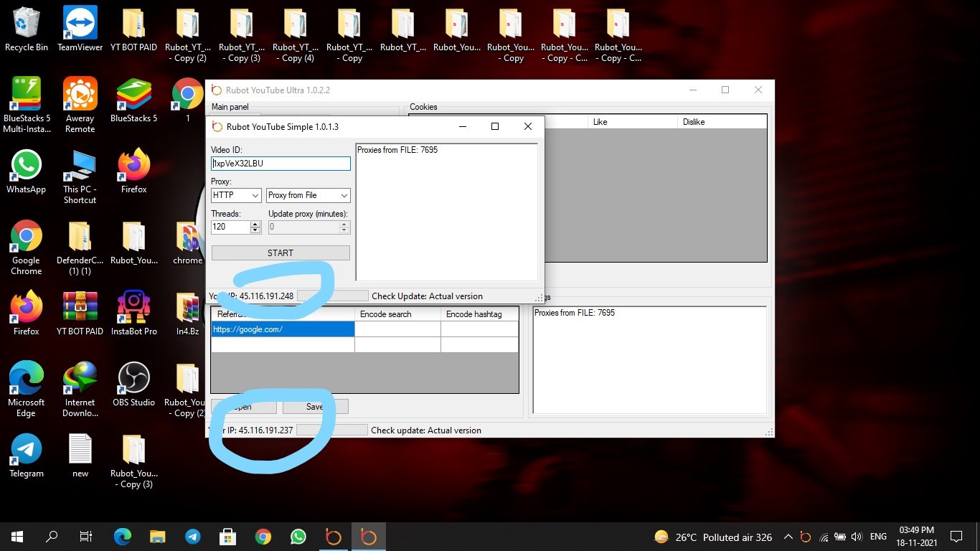Viewport: 980px width, 551px height.
Task: Open the InstaBot Pro desktop icon
Action: point(133,307)
